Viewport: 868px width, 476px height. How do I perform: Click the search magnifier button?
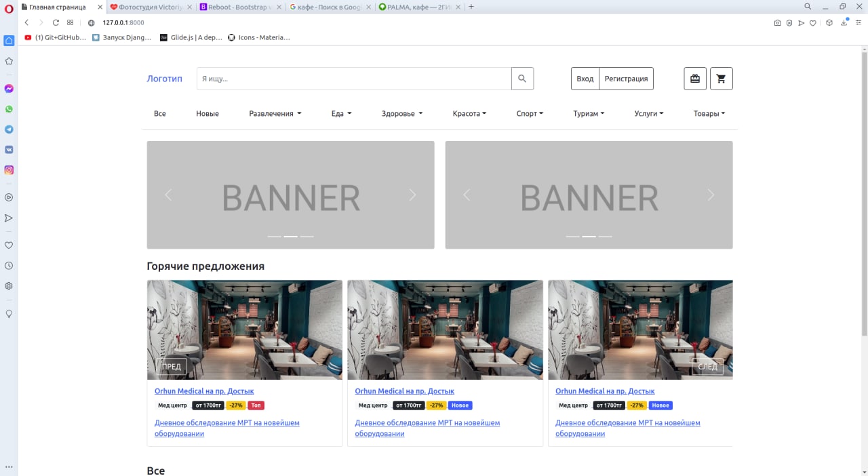pos(522,79)
